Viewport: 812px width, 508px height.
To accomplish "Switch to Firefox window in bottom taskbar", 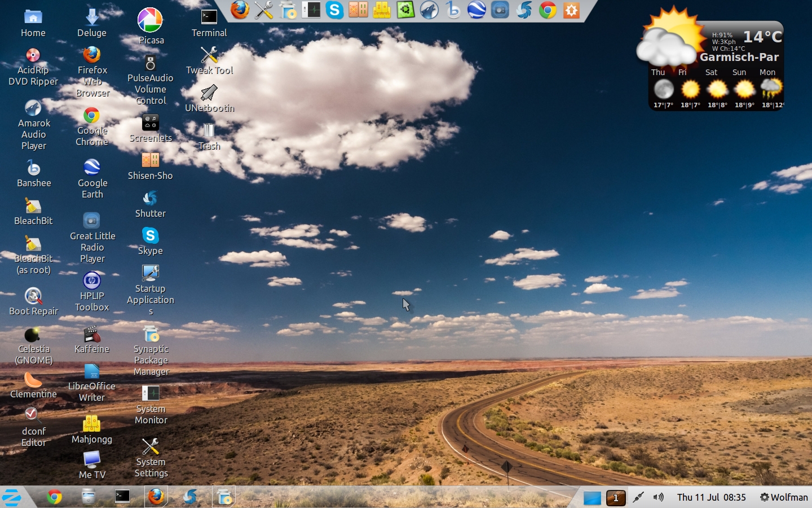I will coord(156,497).
